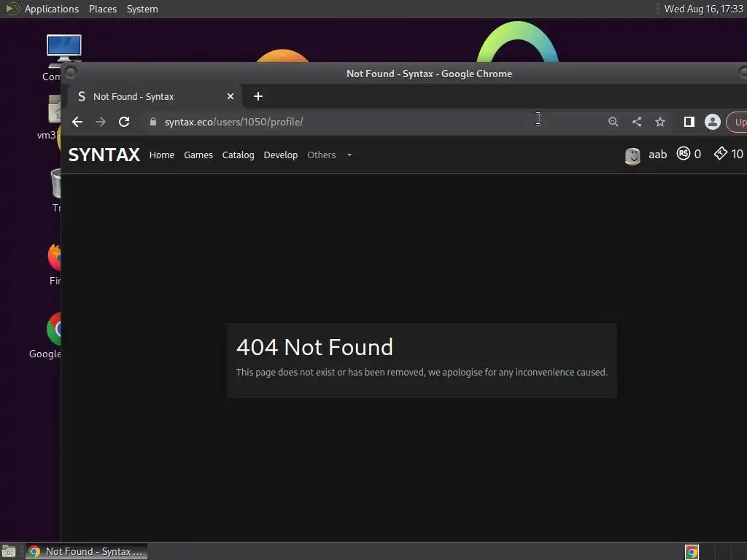The height and width of the screenshot is (560, 747).
Task: Select the Firefox desktop icon
Action: (x=54, y=257)
